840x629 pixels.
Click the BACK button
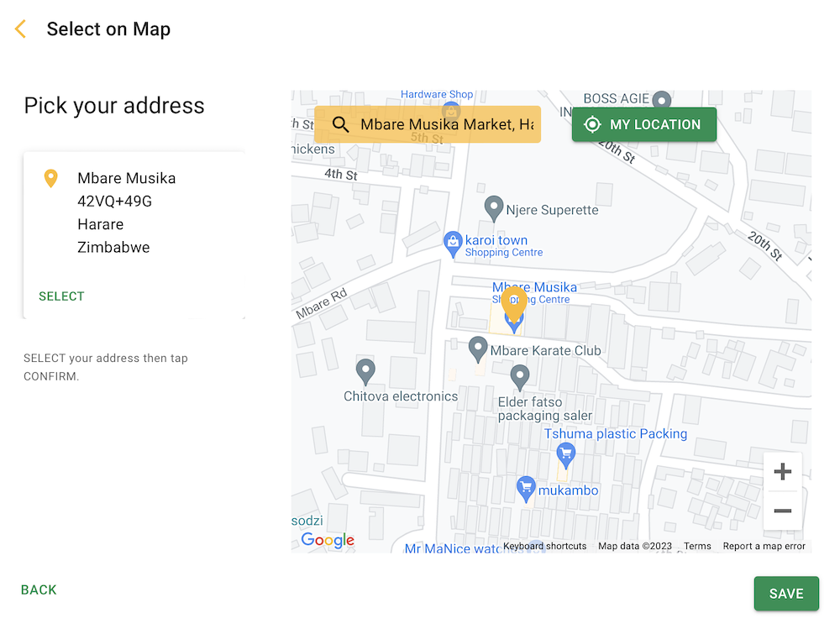coord(39,590)
